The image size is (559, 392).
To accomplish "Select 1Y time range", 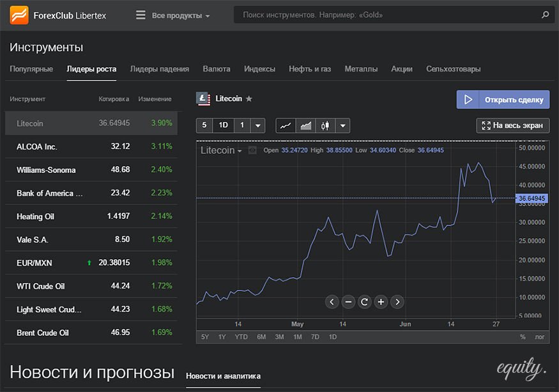I will pyautogui.click(x=222, y=336).
